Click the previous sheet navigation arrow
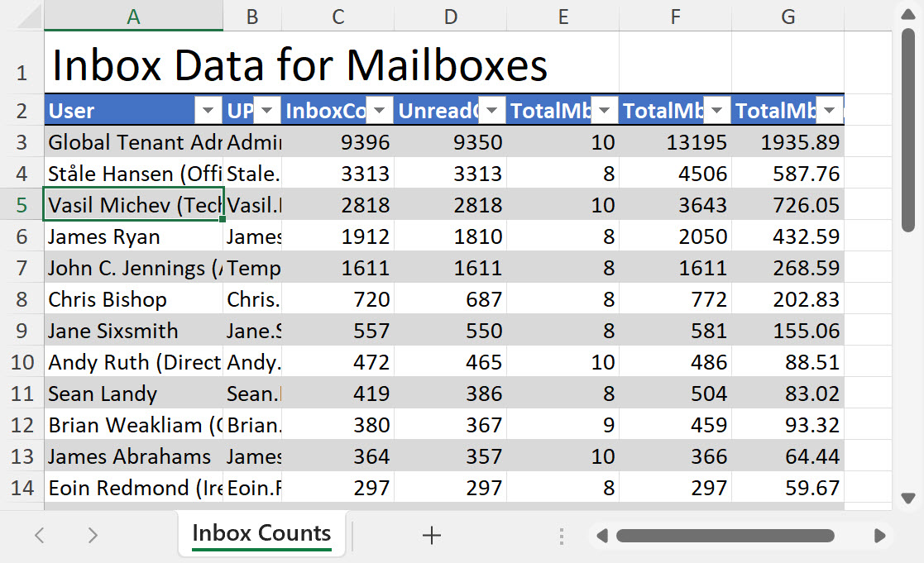The height and width of the screenshot is (563, 924). [x=39, y=536]
